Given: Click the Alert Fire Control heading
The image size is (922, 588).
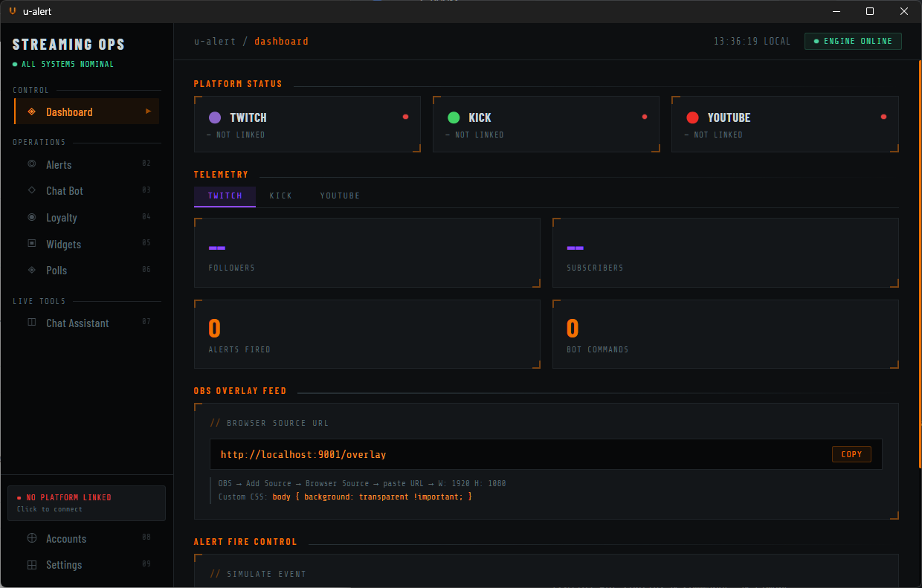Looking at the screenshot, I should tap(245, 542).
